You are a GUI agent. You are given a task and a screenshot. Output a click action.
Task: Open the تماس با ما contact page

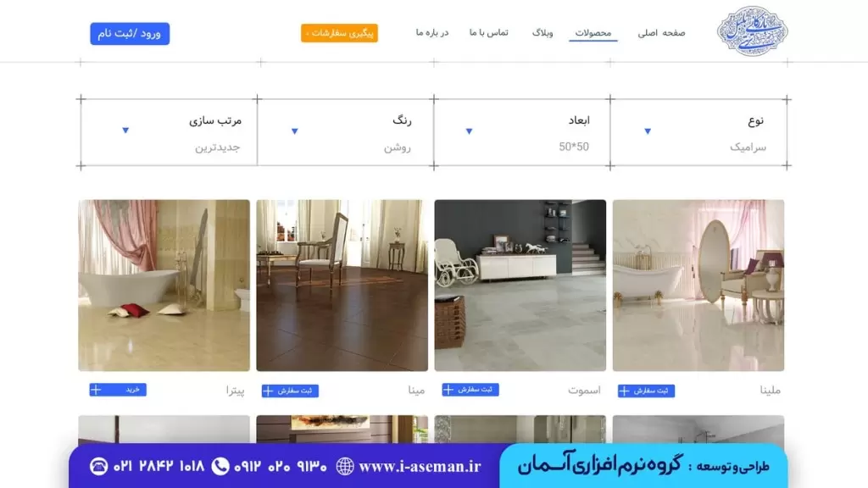pos(489,33)
